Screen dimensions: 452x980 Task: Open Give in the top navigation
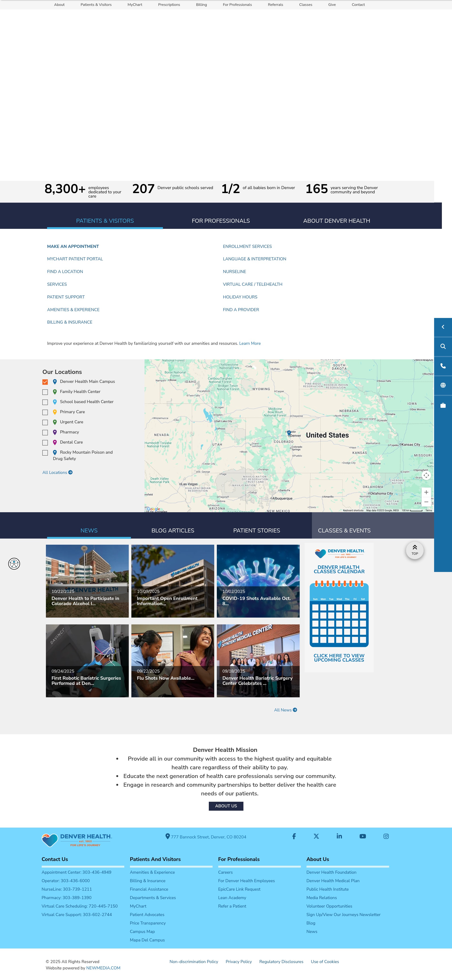(x=332, y=4)
